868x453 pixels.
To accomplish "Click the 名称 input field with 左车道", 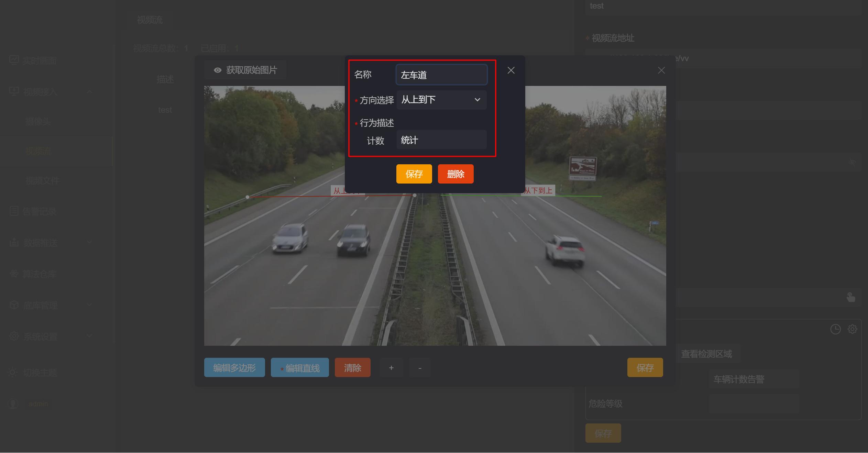I will 441,75.
